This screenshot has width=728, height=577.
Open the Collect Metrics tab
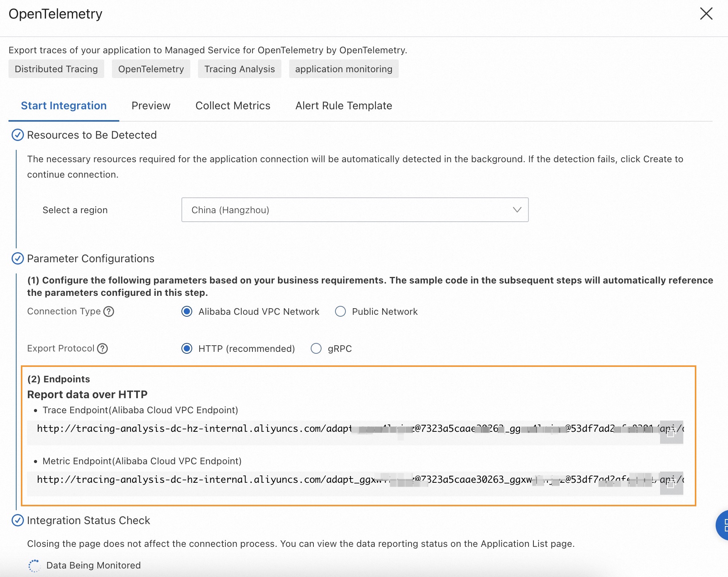coord(233,105)
